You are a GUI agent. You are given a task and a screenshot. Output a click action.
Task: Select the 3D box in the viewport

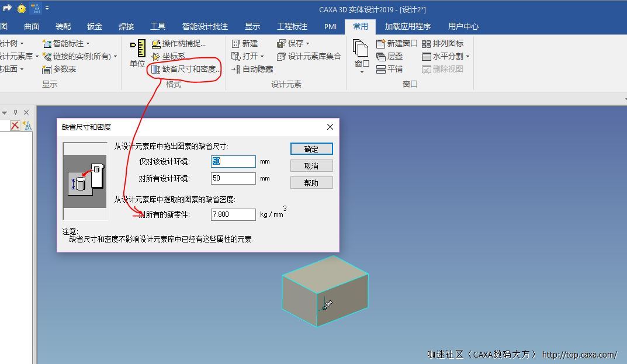pyautogui.click(x=325, y=291)
